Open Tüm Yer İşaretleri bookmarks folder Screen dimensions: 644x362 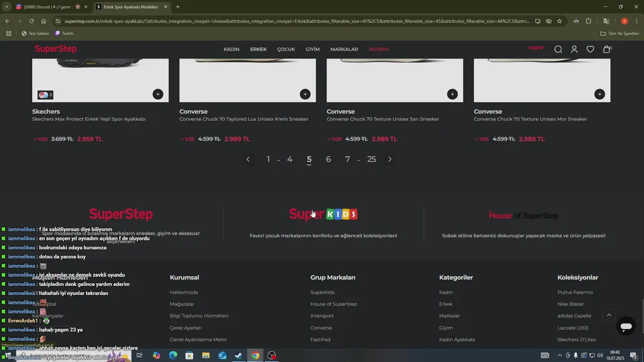[620, 34]
